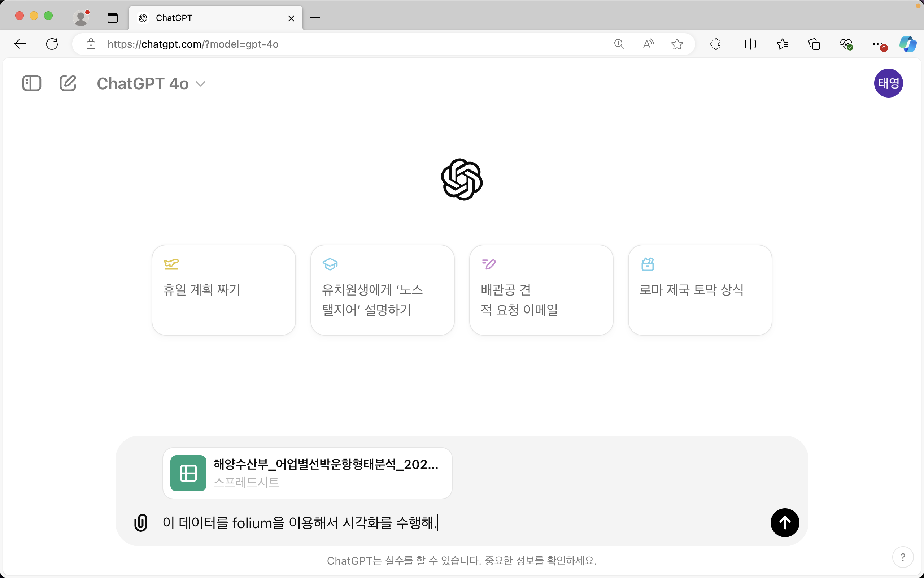924x578 pixels.
Task: Switch to the ChatGPT browser tab
Action: (216, 18)
